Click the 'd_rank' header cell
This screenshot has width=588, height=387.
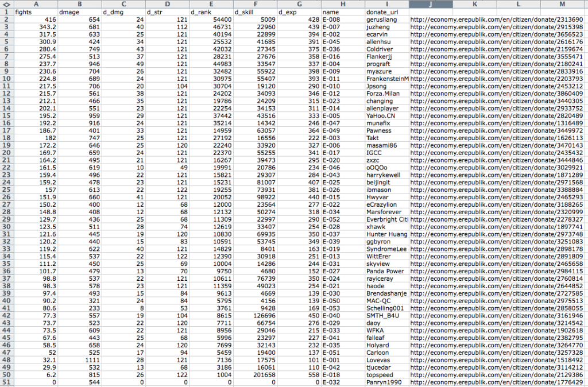(211, 11)
